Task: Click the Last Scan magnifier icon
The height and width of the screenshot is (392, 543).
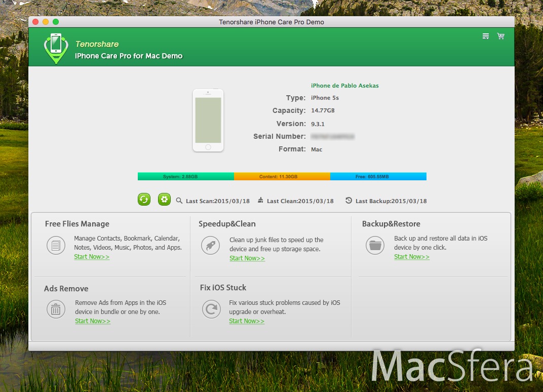Action: pyautogui.click(x=179, y=201)
